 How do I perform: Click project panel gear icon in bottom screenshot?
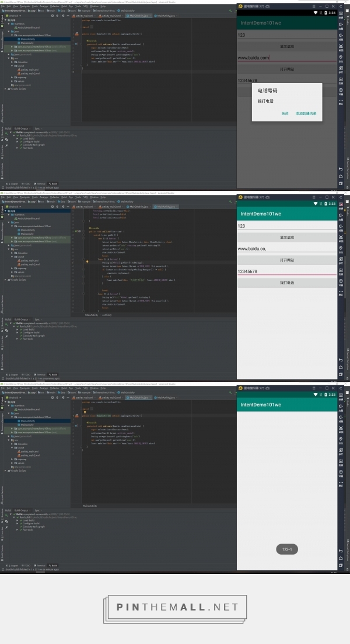pyautogui.click(x=63, y=398)
